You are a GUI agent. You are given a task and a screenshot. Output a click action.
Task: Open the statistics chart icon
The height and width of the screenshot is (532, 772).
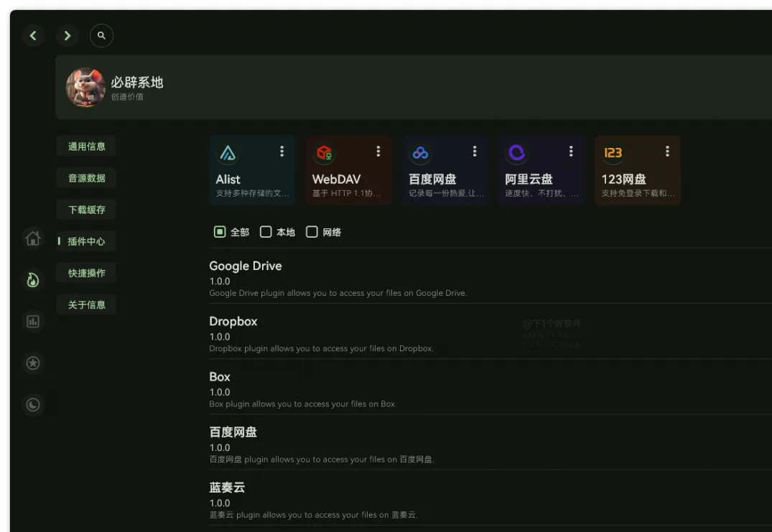click(x=33, y=321)
